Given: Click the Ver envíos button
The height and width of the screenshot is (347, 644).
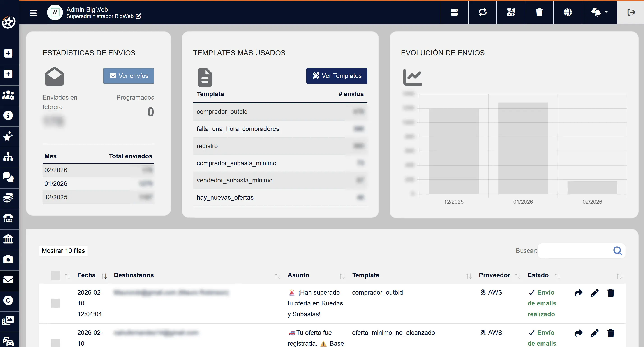Looking at the screenshot, I should point(129,76).
